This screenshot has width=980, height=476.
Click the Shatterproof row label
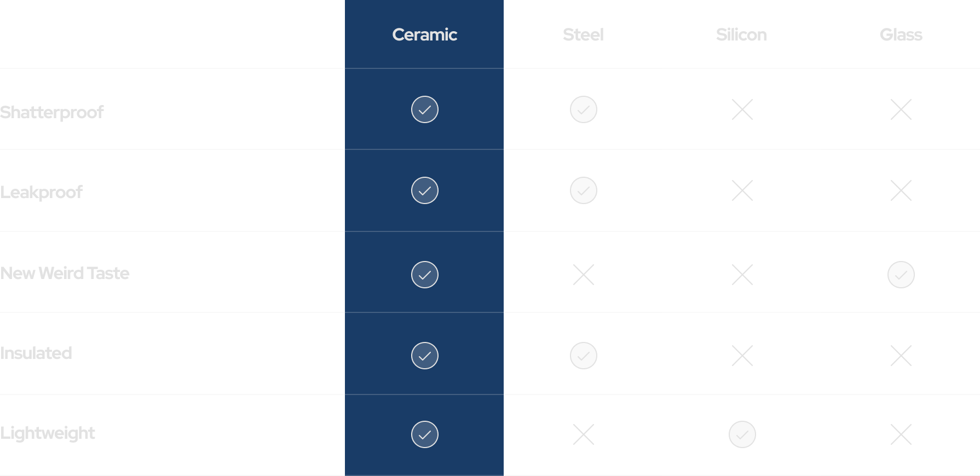tap(52, 112)
